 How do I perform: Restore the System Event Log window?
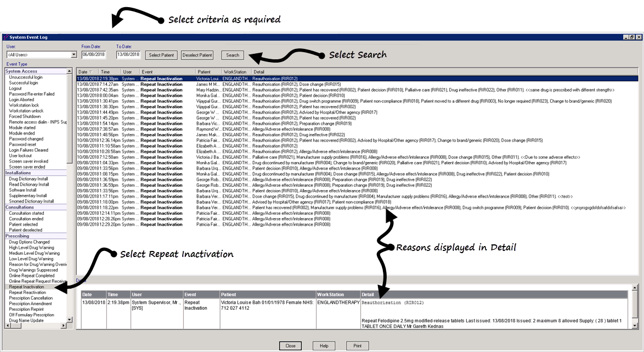(x=632, y=37)
